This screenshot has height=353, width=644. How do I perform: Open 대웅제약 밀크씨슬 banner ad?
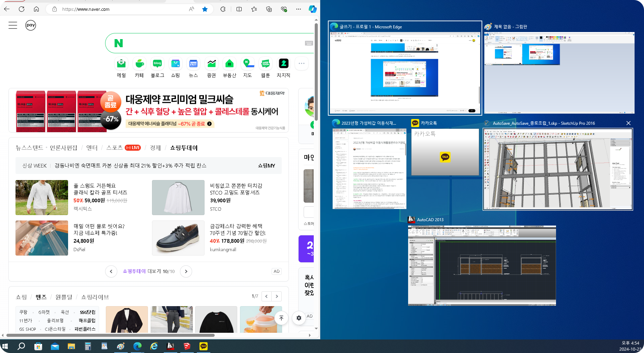[149, 111]
